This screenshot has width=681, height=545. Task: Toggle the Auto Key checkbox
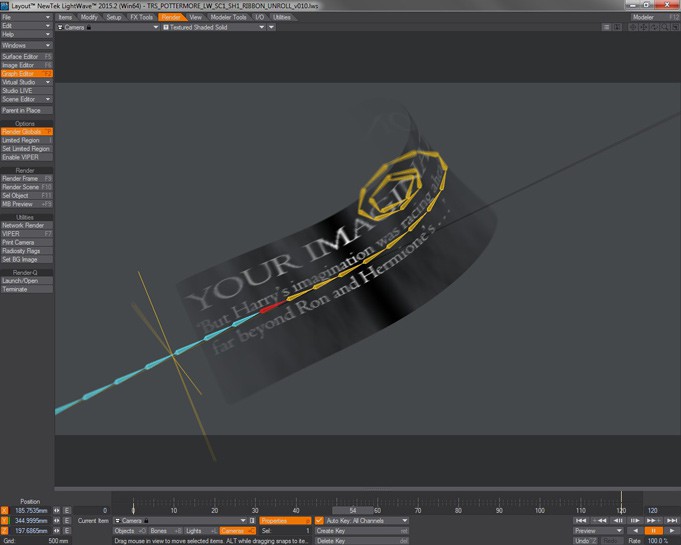(319, 520)
